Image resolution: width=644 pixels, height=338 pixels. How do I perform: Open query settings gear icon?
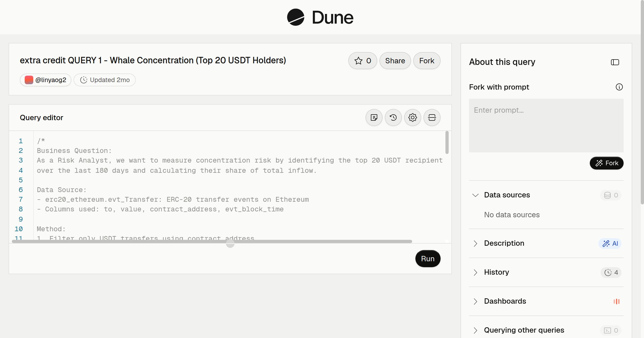(x=413, y=117)
